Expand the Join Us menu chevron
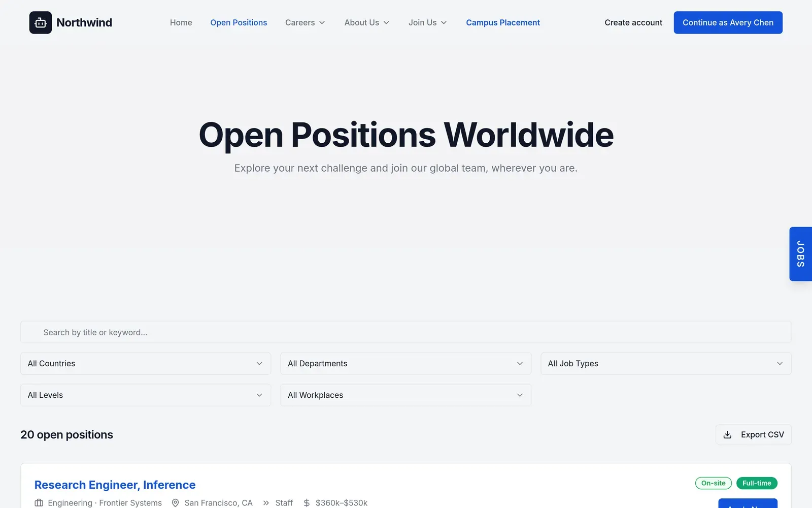The image size is (812, 508). tap(444, 23)
